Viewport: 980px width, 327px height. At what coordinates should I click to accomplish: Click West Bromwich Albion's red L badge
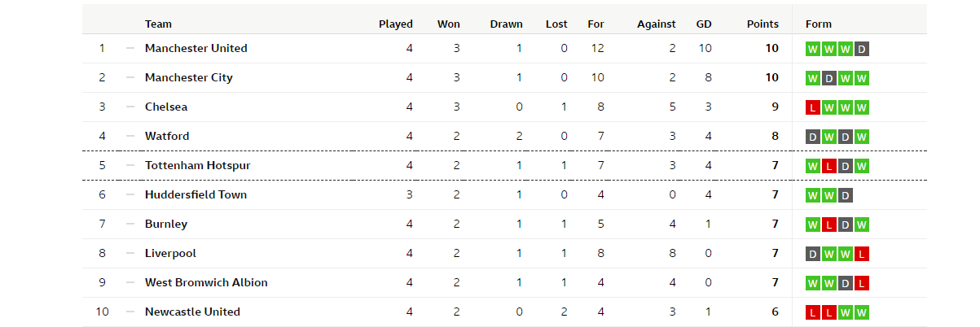click(x=862, y=283)
